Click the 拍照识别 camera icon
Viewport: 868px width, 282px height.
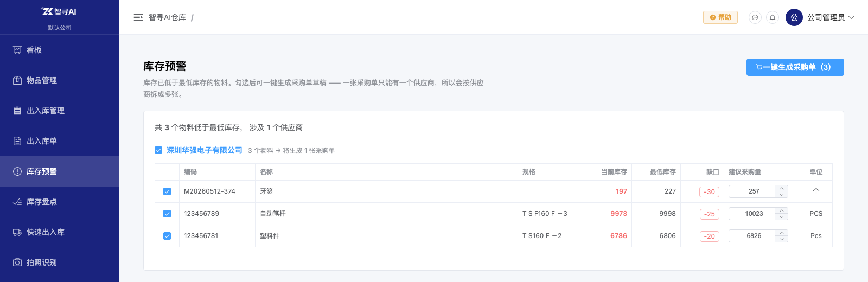pos(17,262)
